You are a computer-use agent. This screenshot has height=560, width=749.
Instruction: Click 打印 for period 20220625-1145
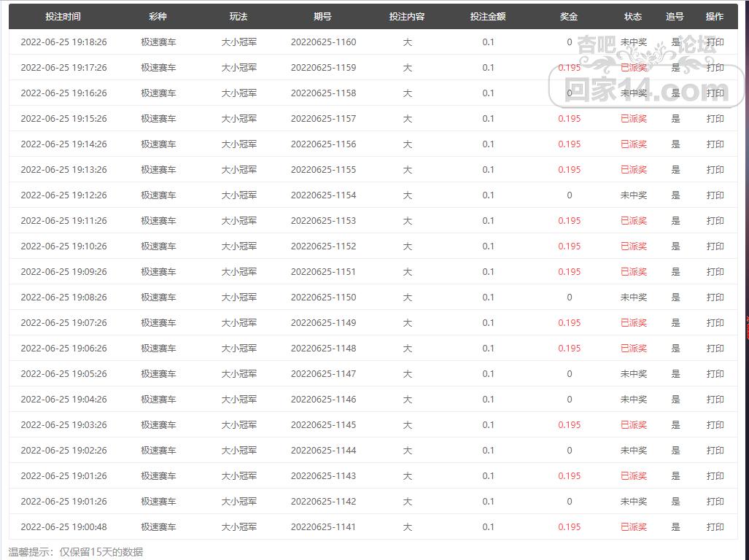[x=715, y=425]
